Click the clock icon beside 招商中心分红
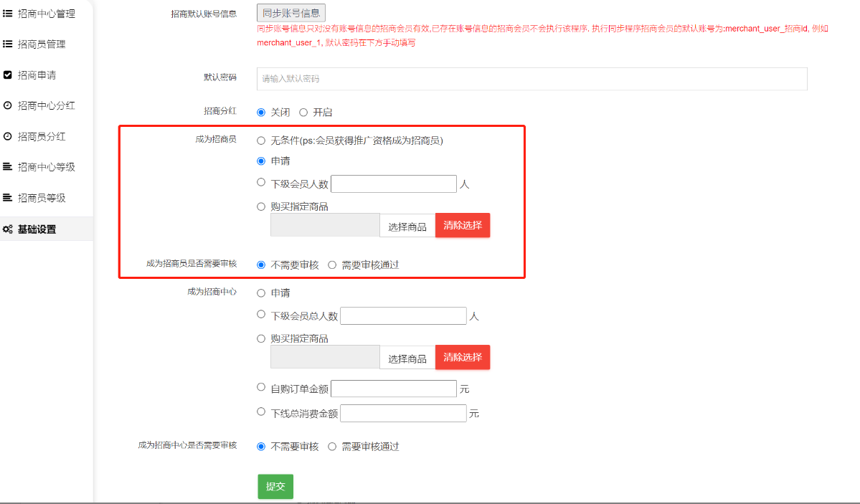This screenshot has width=860, height=504. [8, 106]
